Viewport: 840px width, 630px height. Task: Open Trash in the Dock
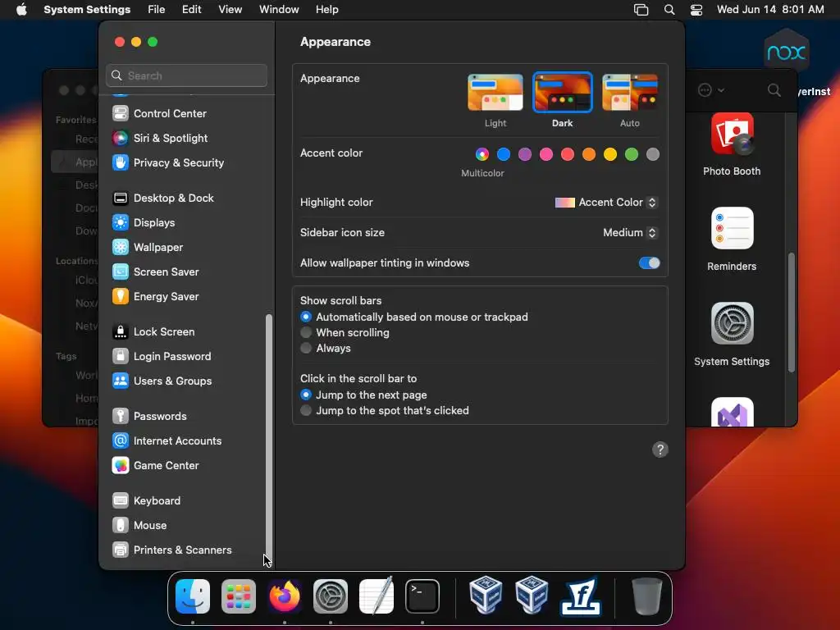click(x=646, y=596)
